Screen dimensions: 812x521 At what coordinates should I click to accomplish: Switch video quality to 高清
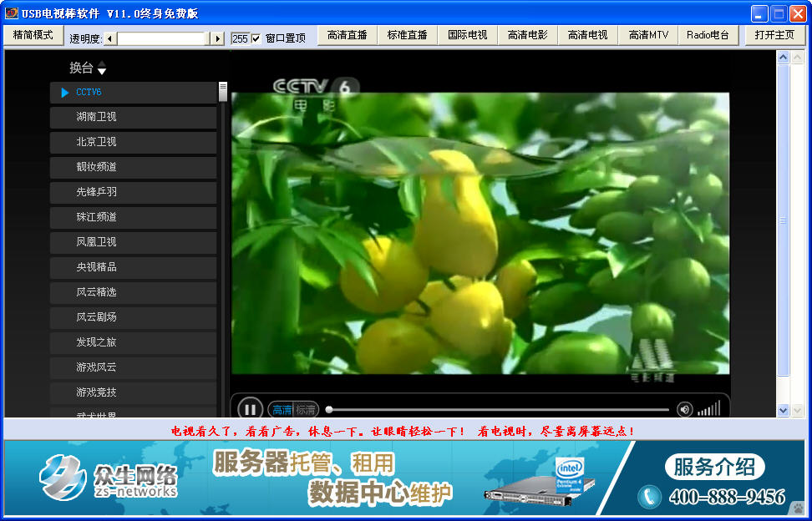[x=282, y=410]
